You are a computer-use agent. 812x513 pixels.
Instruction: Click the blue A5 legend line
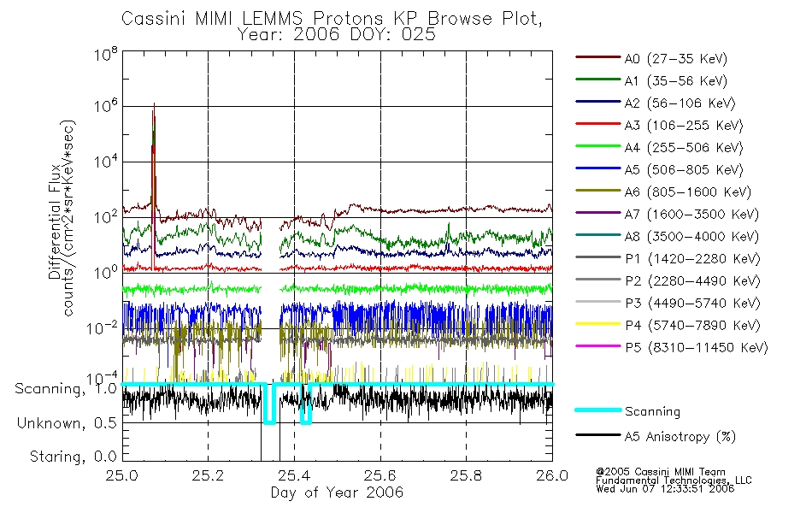click(x=597, y=168)
